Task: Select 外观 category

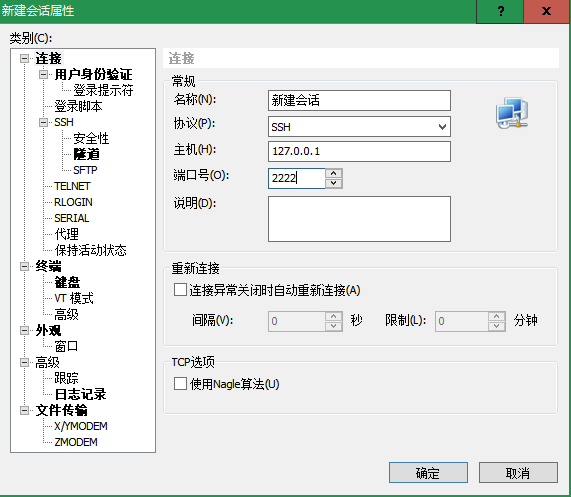Action: pos(48,330)
